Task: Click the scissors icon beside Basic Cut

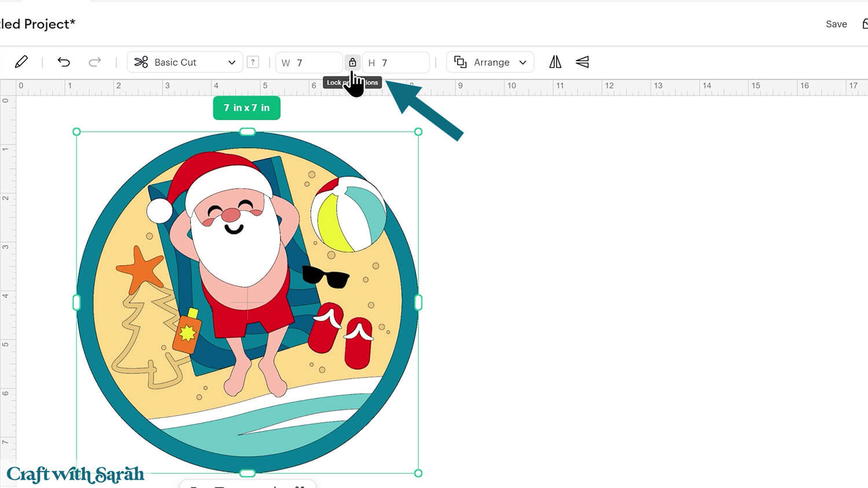Action: click(141, 62)
